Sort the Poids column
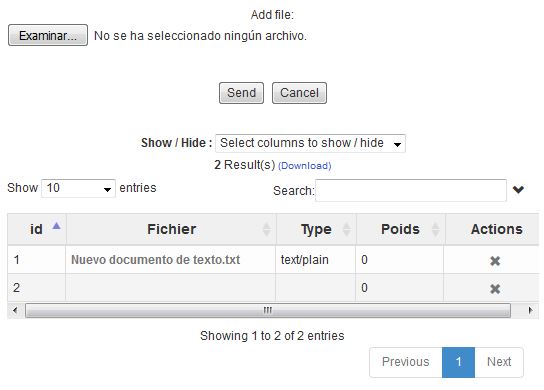 [x=435, y=229]
